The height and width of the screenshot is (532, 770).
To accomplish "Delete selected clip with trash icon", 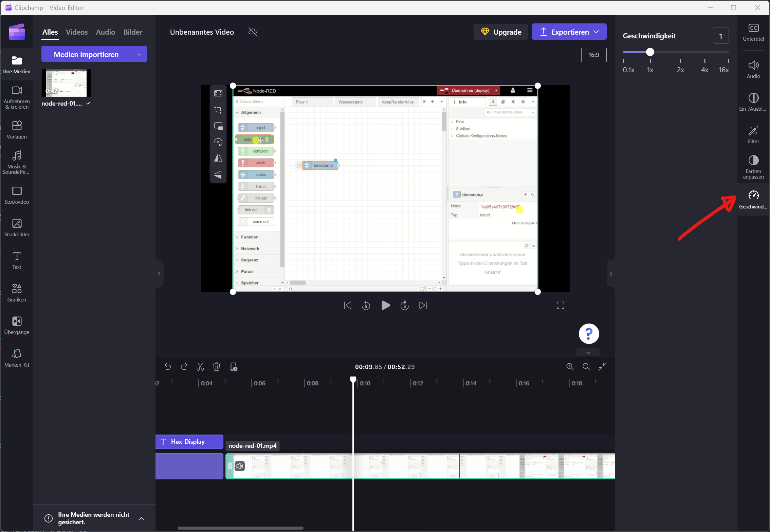I will click(217, 367).
